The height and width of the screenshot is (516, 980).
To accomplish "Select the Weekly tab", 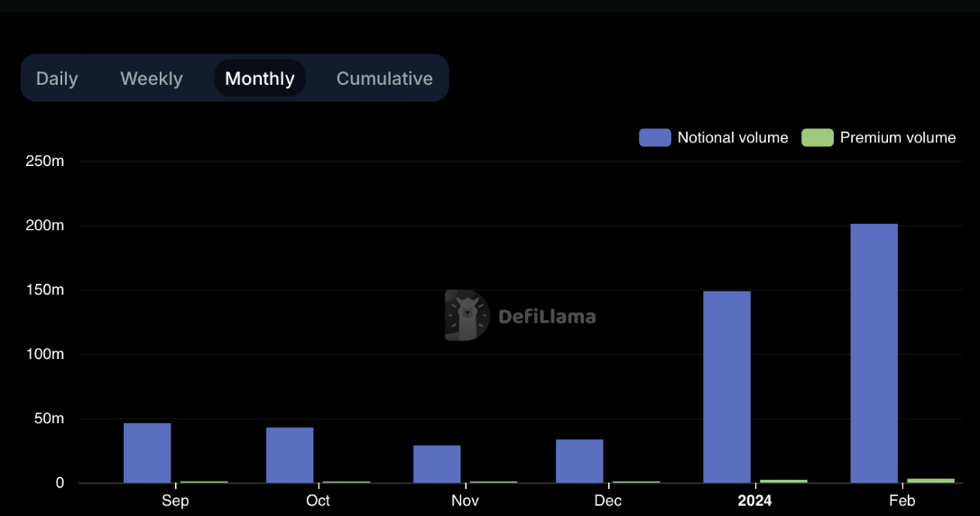I will click(152, 78).
